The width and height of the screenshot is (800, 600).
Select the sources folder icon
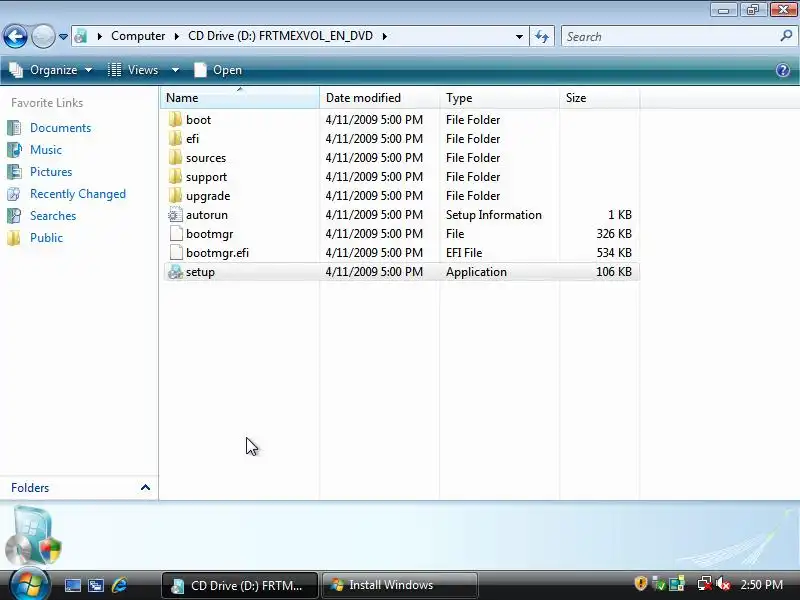[175, 158]
